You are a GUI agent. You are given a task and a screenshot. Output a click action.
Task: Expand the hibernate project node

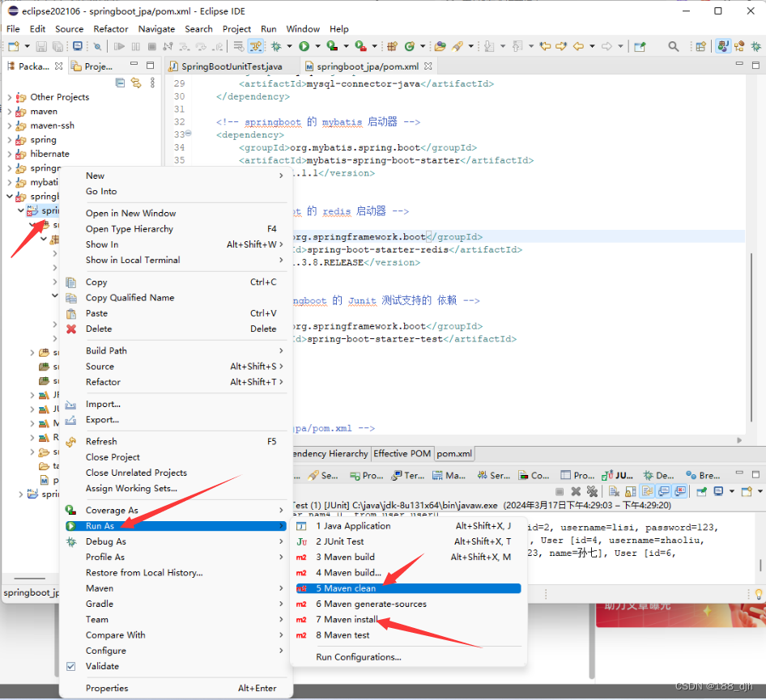click(x=9, y=154)
